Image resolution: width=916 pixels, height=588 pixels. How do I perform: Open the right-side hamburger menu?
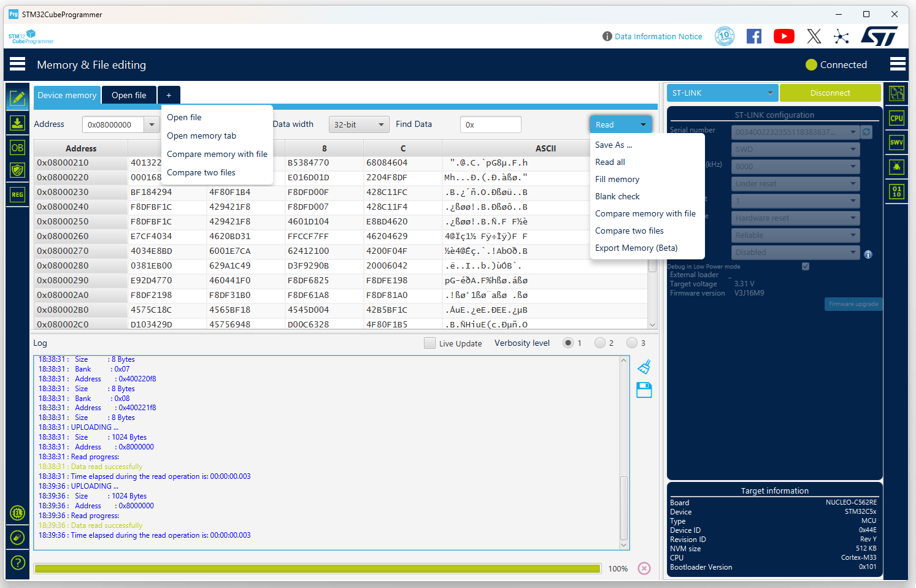click(898, 64)
